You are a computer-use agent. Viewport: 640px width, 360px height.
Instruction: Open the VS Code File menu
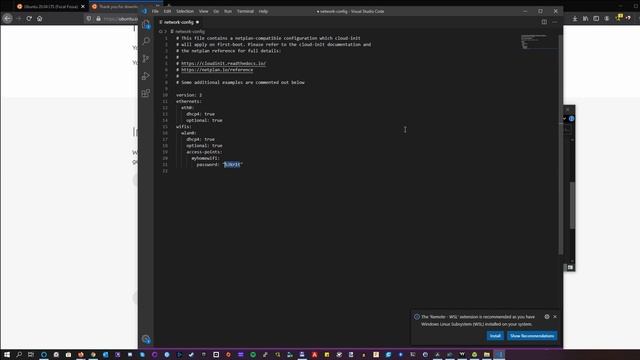[x=155, y=11]
